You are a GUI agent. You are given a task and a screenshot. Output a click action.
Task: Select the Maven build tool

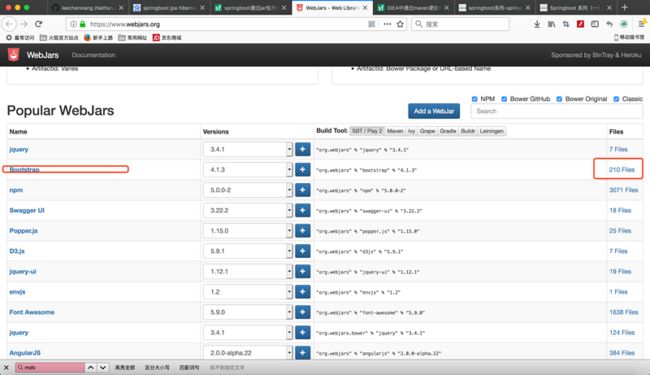coord(395,131)
